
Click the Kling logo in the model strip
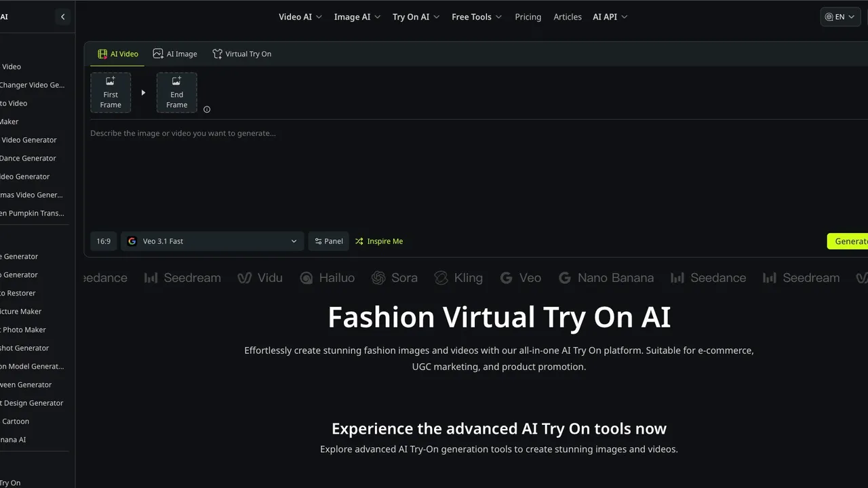pos(458,278)
